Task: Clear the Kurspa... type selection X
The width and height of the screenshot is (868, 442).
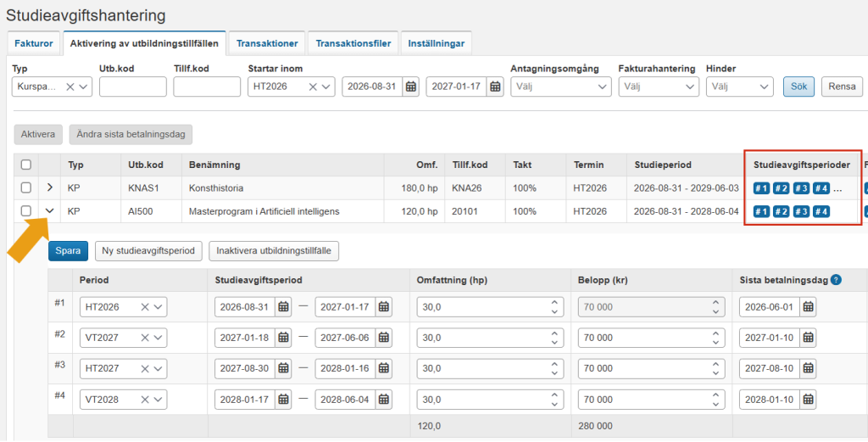Action: pyautogui.click(x=70, y=87)
